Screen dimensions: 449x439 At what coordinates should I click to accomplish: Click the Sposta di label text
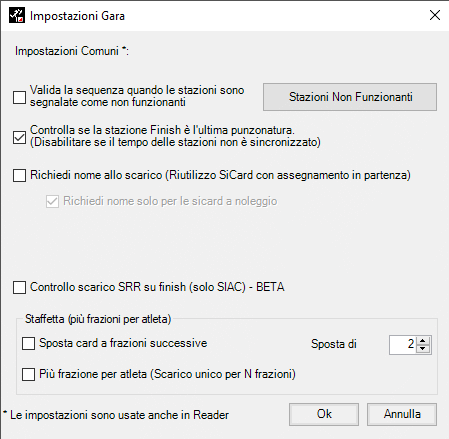pos(334,344)
